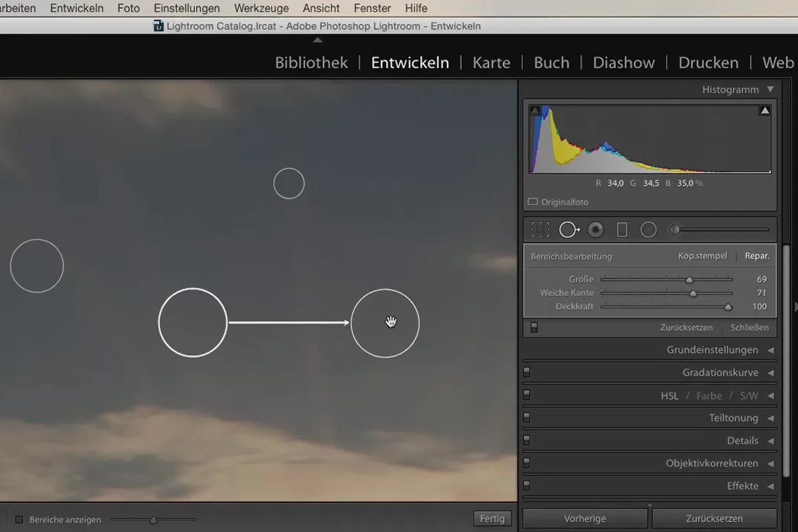Select the spot removal source circle under the hand cursor
Viewport: 798px width, 532px height.
[385, 323]
